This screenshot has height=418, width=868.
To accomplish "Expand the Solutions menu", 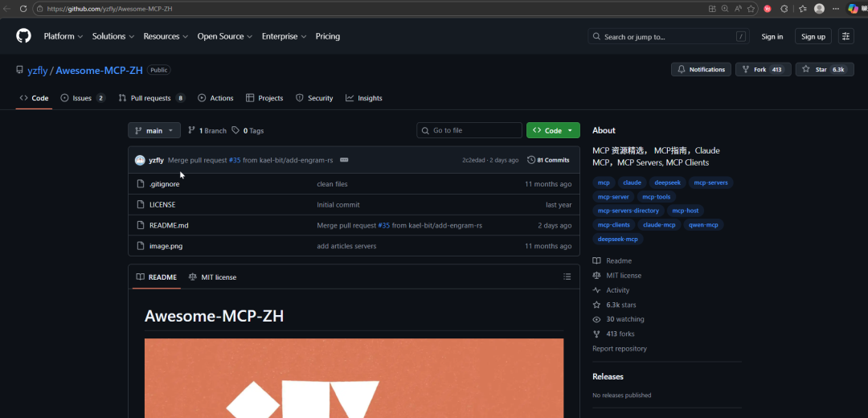I will point(113,36).
